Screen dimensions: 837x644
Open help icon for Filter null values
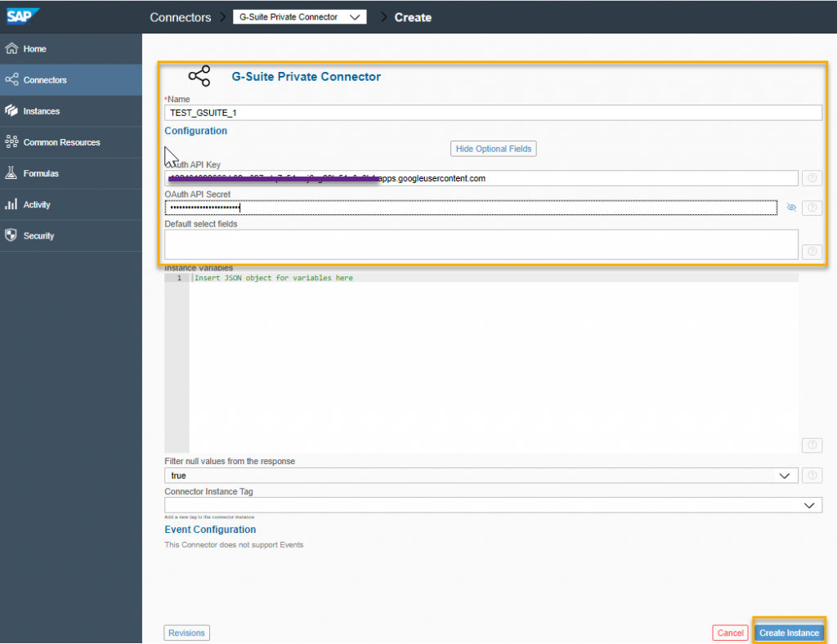pyautogui.click(x=812, y=476)
